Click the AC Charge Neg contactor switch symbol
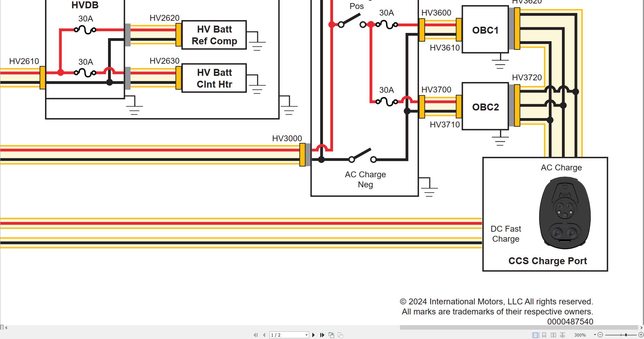Viewport: 644px width, 339px height. [x=362, y=156]
